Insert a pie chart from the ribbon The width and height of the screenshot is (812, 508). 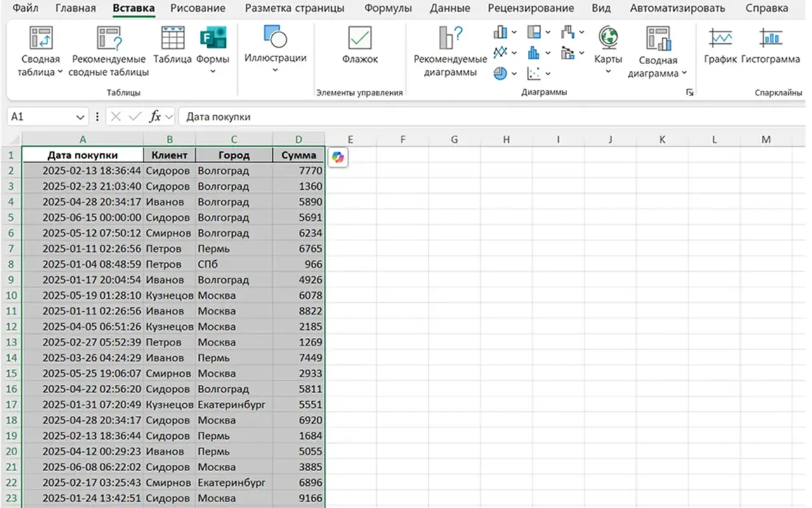(x=501, y=74)
